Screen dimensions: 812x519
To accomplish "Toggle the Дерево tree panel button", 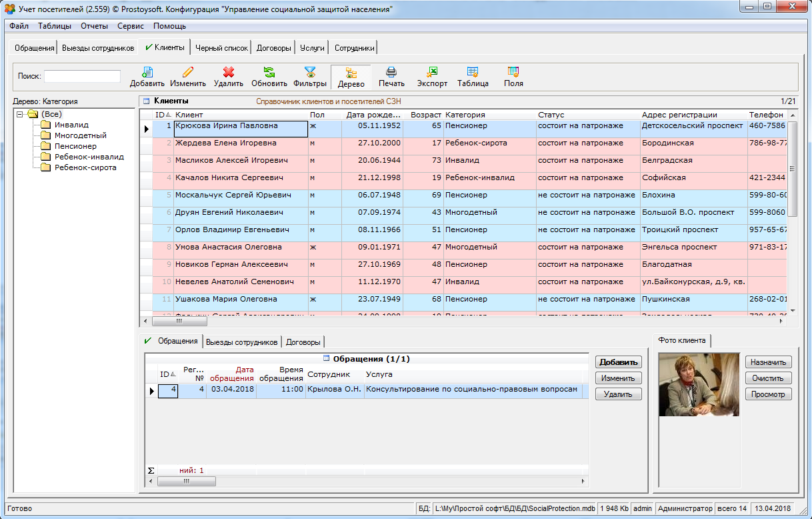I will 351,77.
